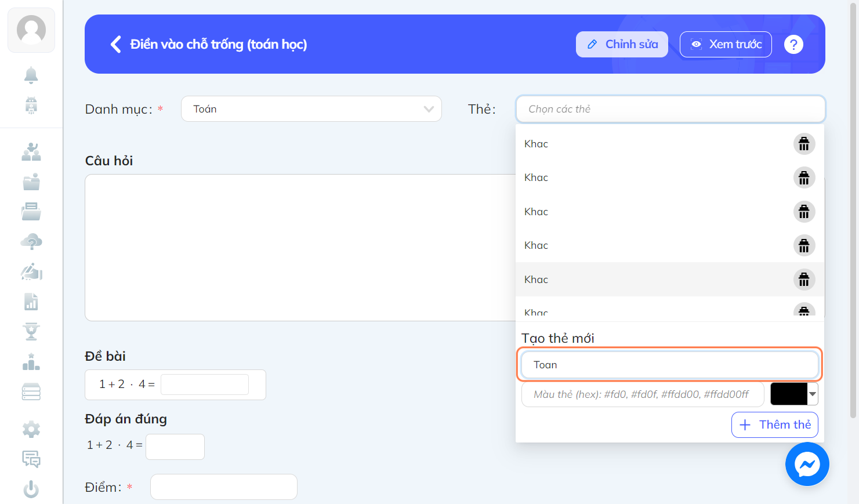Delete the highlighted Khac tag via trash icon

(x=804, y=280)
